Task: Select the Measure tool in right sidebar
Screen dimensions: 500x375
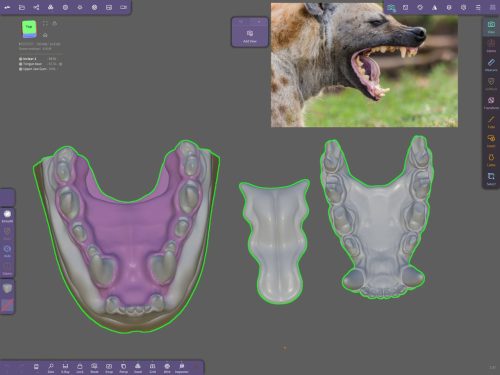Action: point(491,64)
